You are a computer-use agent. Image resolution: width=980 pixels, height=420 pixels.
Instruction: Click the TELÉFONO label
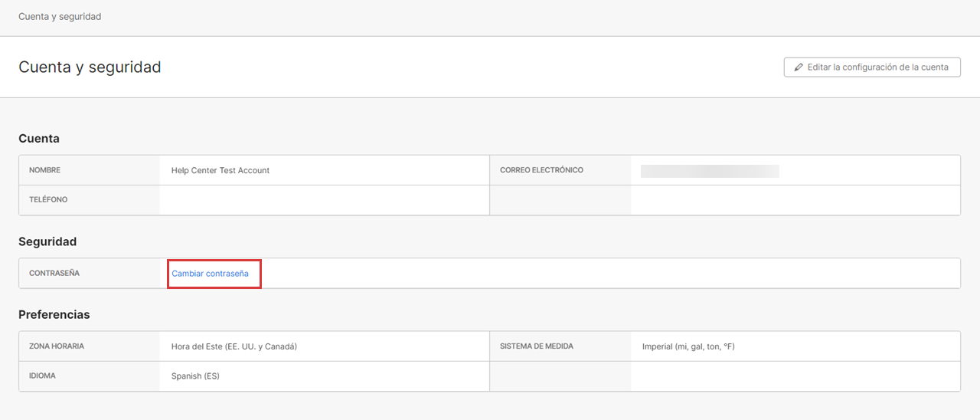click(x=48, y=200)
